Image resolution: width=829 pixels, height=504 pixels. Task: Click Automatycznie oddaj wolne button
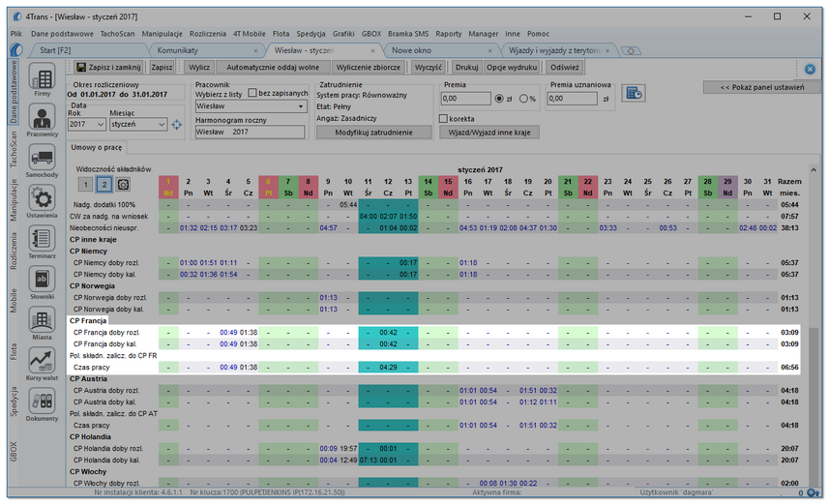[273, 68]
